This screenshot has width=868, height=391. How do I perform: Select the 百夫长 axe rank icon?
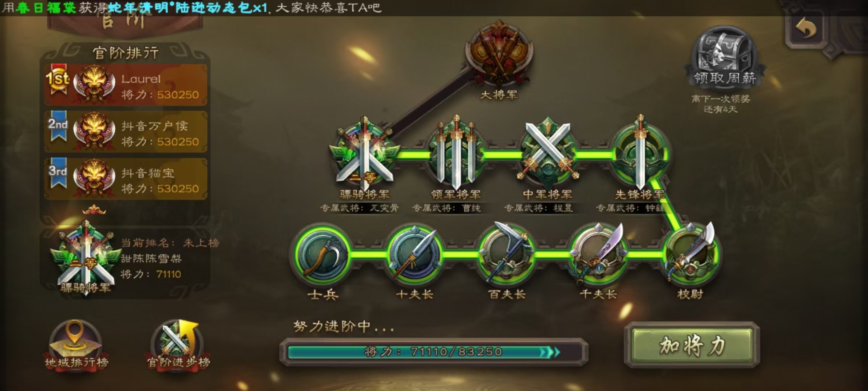pos(506,253)
